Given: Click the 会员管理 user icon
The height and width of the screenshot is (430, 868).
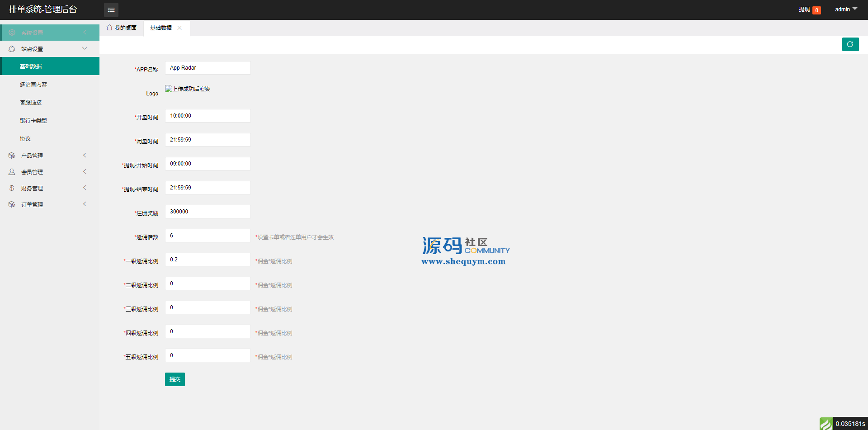Looking at the screenshot, I should (12, 172).
